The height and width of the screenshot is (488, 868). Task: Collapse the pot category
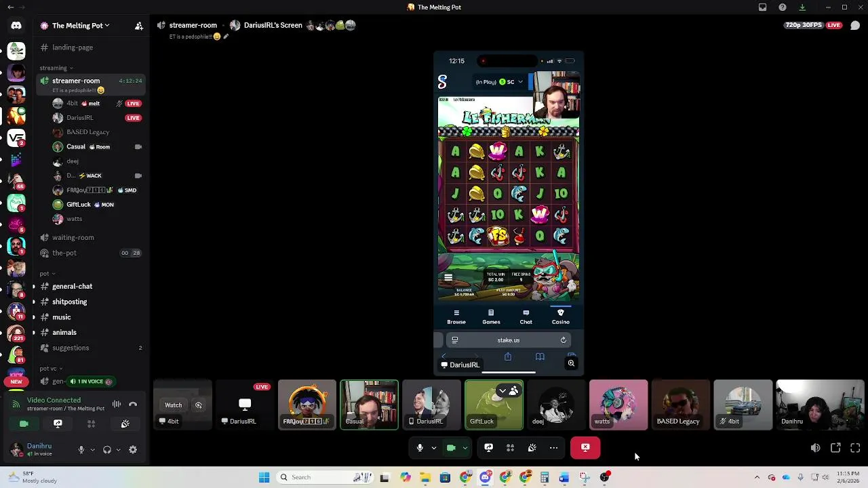click(x=47, y=274)
